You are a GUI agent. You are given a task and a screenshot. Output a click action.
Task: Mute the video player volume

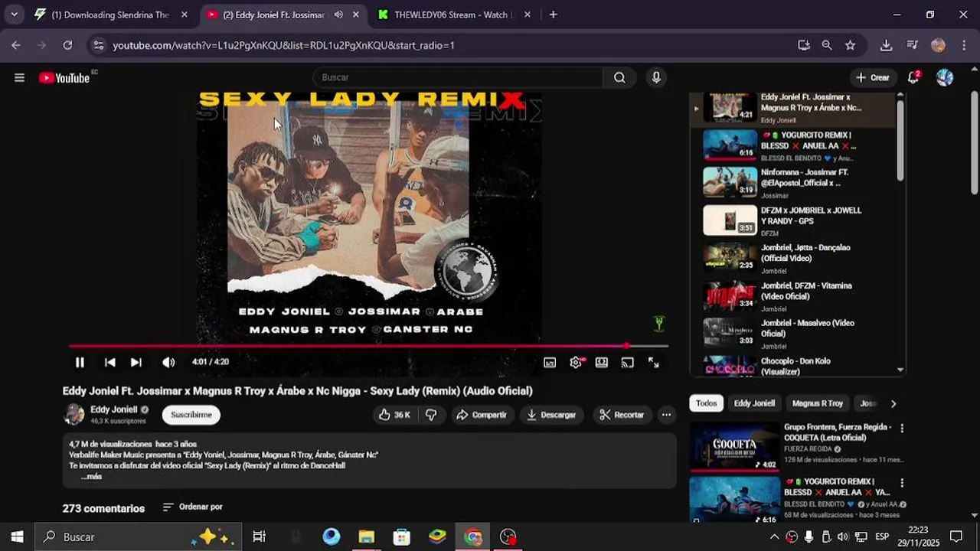168,362
